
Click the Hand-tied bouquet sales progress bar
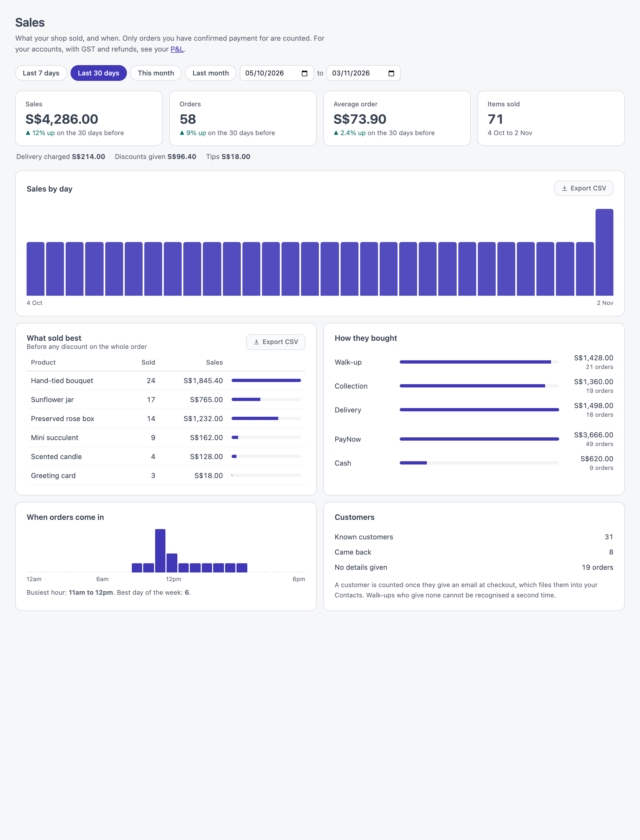[x=266, y=380]
